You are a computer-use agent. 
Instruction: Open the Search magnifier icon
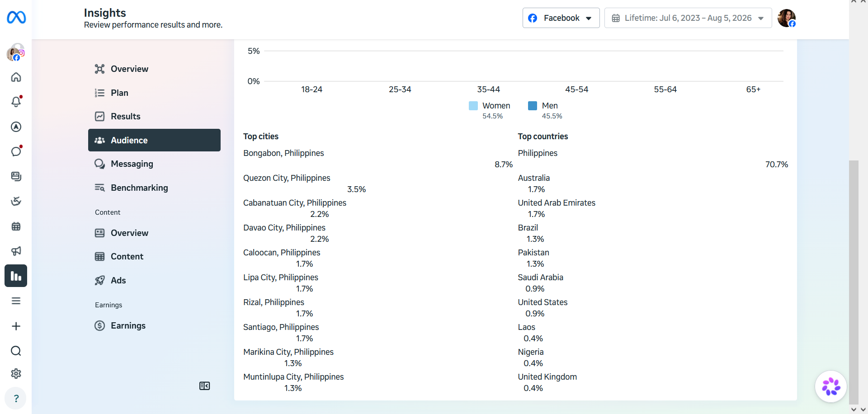coord(16,351)
